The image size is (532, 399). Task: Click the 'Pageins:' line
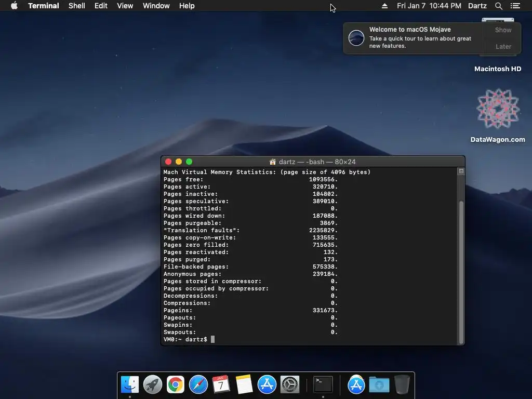click(250, 311)
